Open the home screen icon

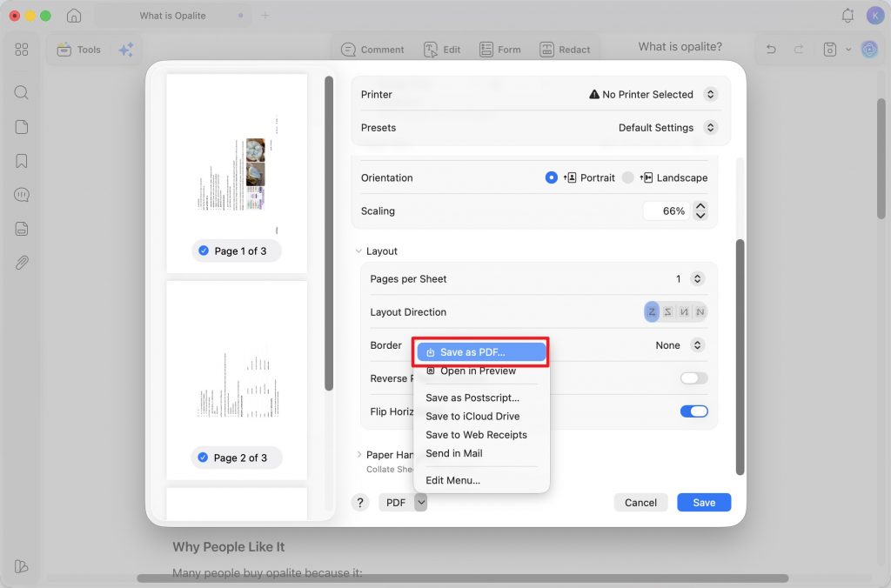pos(74,16)
